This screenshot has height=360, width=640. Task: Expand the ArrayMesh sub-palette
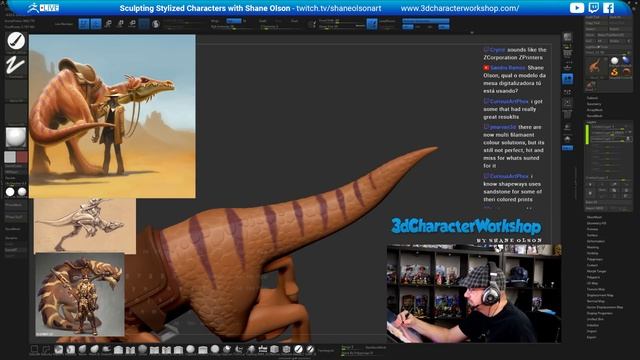pos(595,110)
